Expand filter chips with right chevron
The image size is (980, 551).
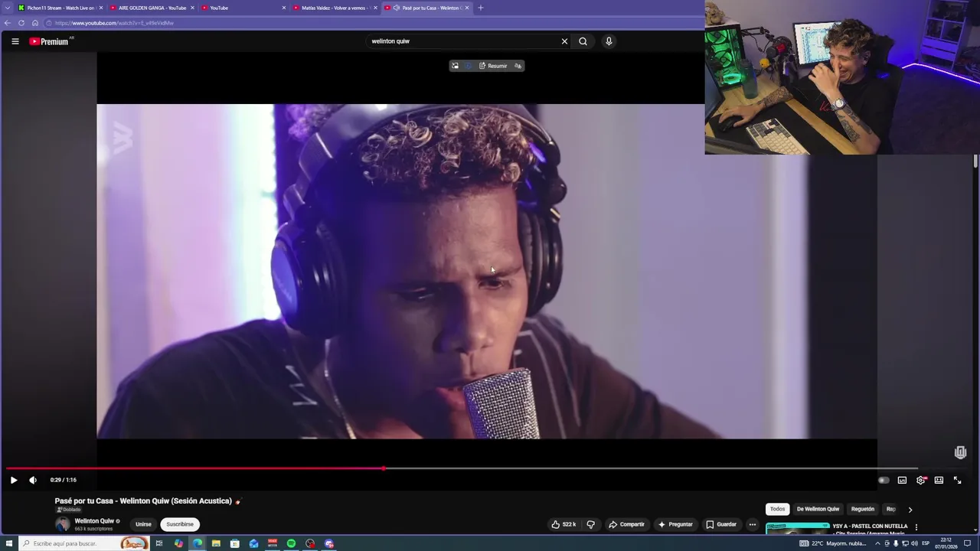coord(910,510)
